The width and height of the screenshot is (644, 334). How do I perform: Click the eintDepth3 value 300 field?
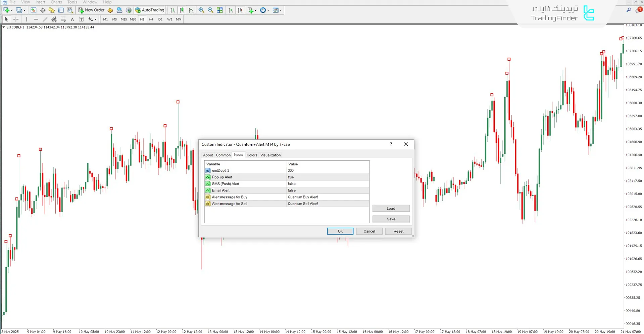pos(327,171)
